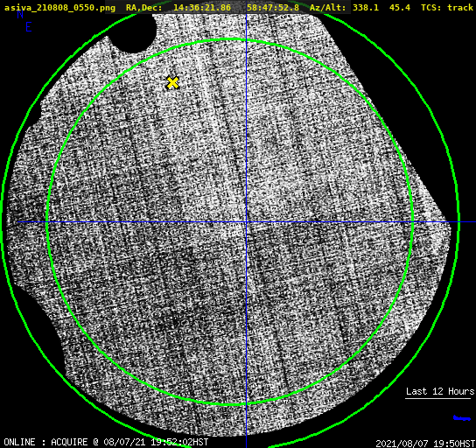Click the blue crosshair center intersection
Image resolution: width=476 pixels, height=448 pixels.
click(x=246, y=222)
